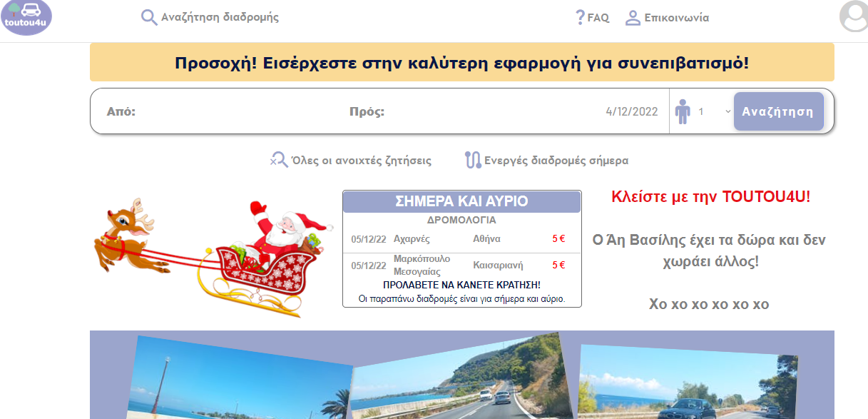
Task: Click the Αναζήτηση search button
Action: pos(778,111)
